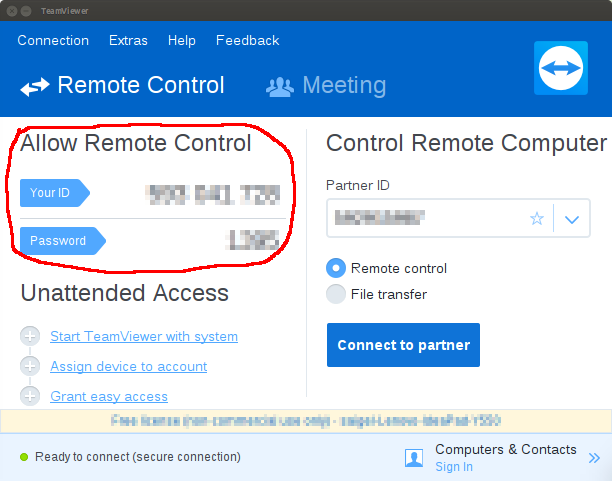This screenshot has height=481, width=612.
Task: Switch to the Meeting tab
Action: [343, 86]
